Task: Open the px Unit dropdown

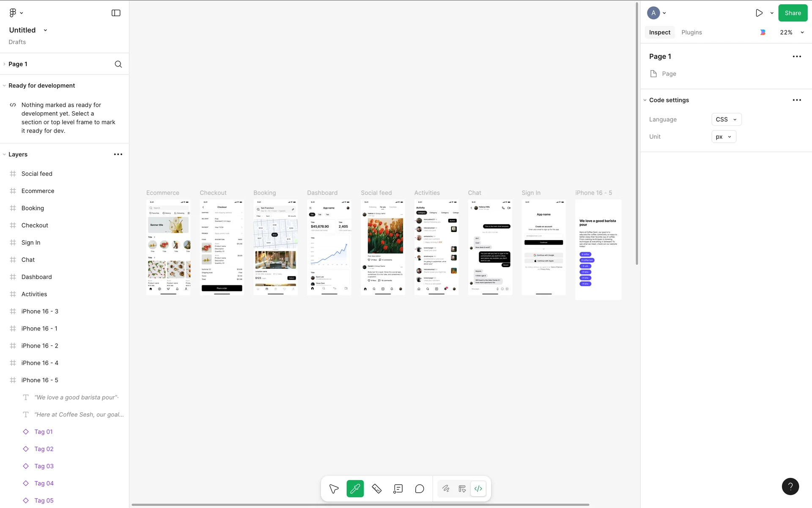Action: 724,137
